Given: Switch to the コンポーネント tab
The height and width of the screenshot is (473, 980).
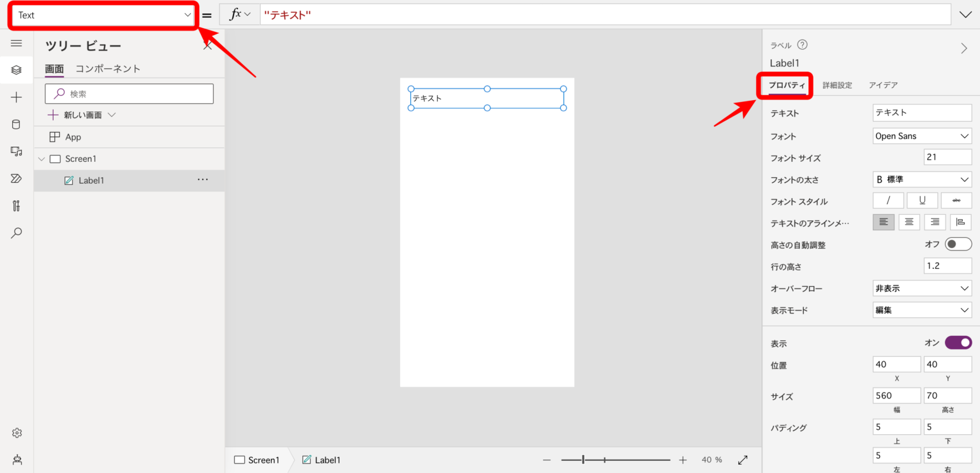Looking at the screenshot, I should click(x=108, y=69).
